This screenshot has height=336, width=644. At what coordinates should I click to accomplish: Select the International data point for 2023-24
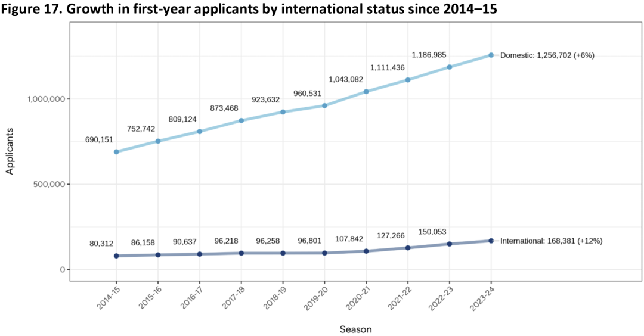coord(491,241)
